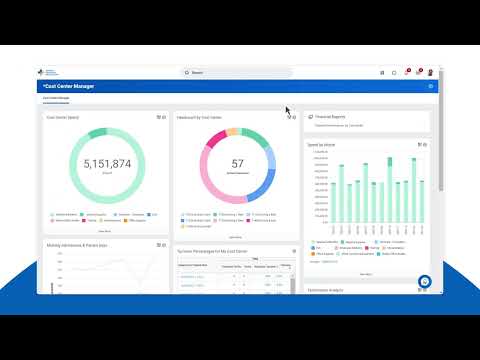The image size is (480, 360).
Task: Click View More under Headcount donut legend
Action: [x=235, y=237]
